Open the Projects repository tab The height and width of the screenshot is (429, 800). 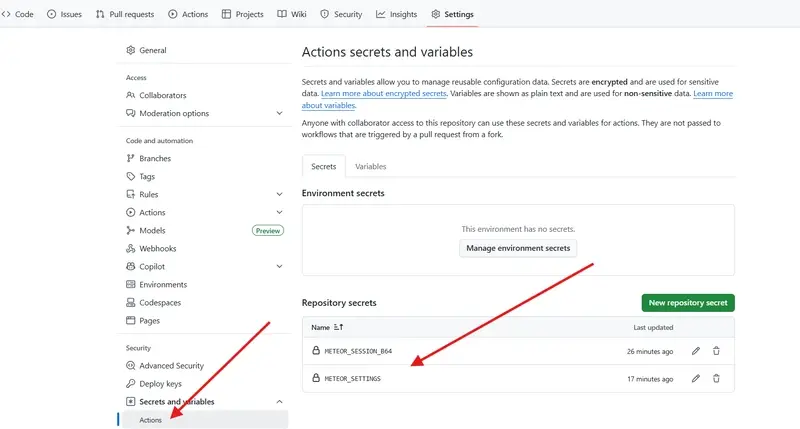243,14
